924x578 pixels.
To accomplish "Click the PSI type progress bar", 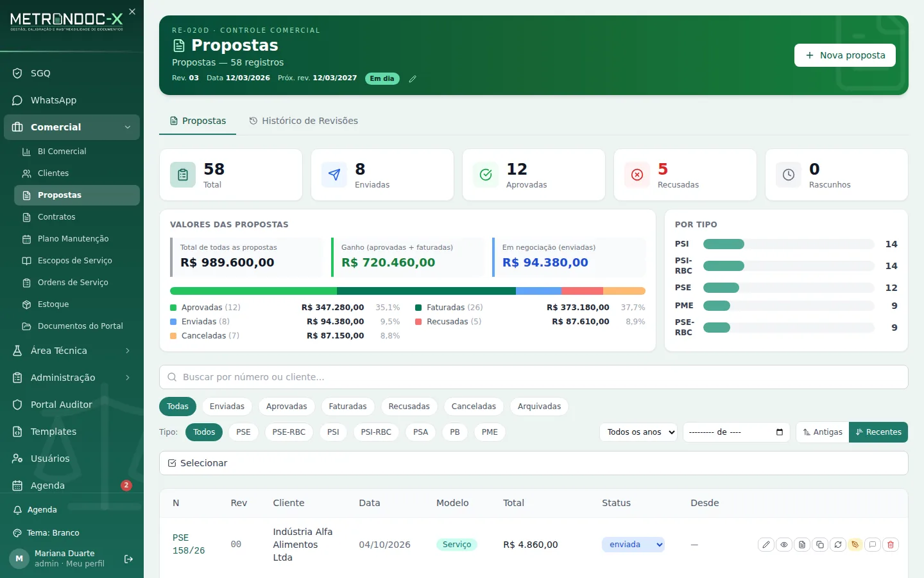I will coord(789,244).
